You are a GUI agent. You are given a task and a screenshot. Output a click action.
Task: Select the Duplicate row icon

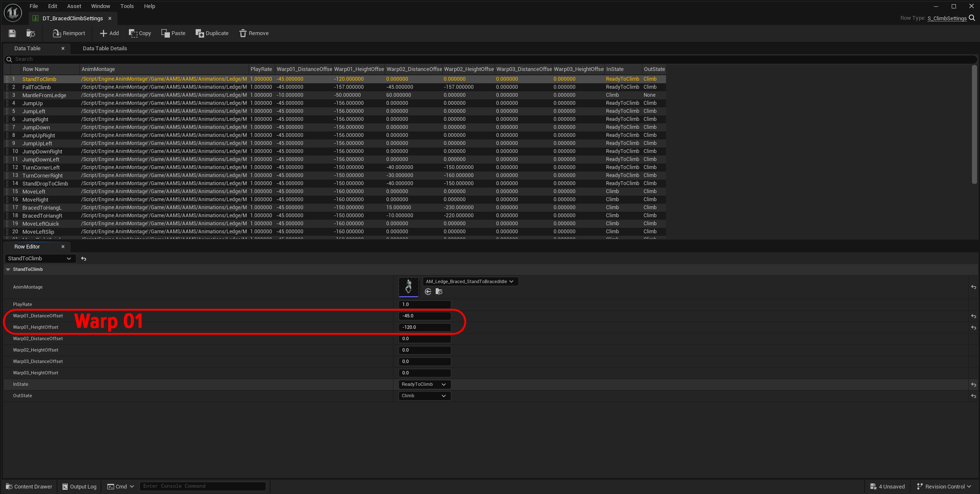click(199, 33)
